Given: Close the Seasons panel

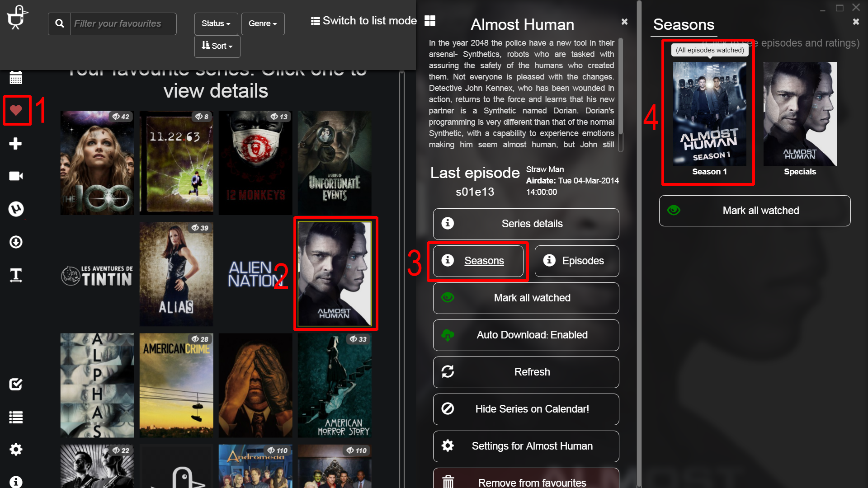Looking at the screenshot, I should [856, 22].
